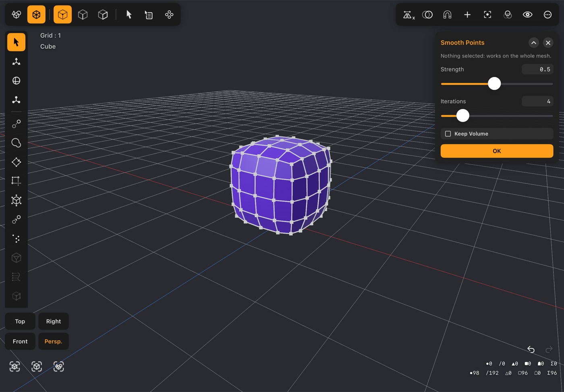
Task: Toggle the eye visibility icon
Action: 527,15
